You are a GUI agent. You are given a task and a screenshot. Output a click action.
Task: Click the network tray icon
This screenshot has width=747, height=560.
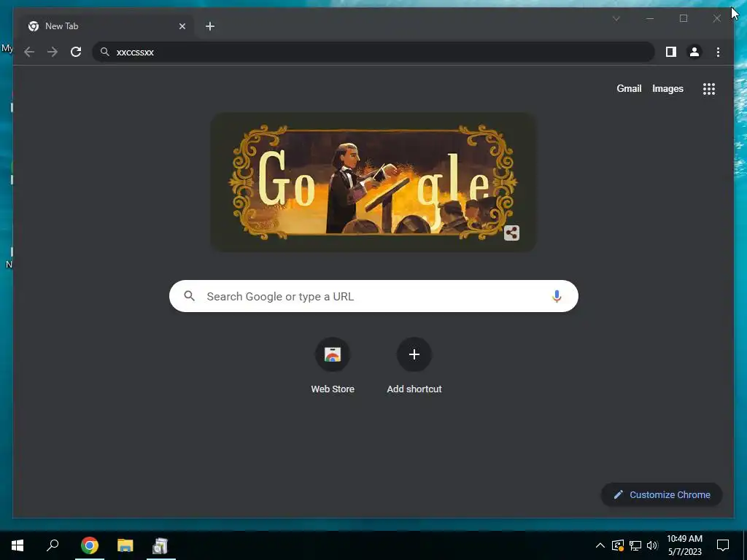point(635,545)
